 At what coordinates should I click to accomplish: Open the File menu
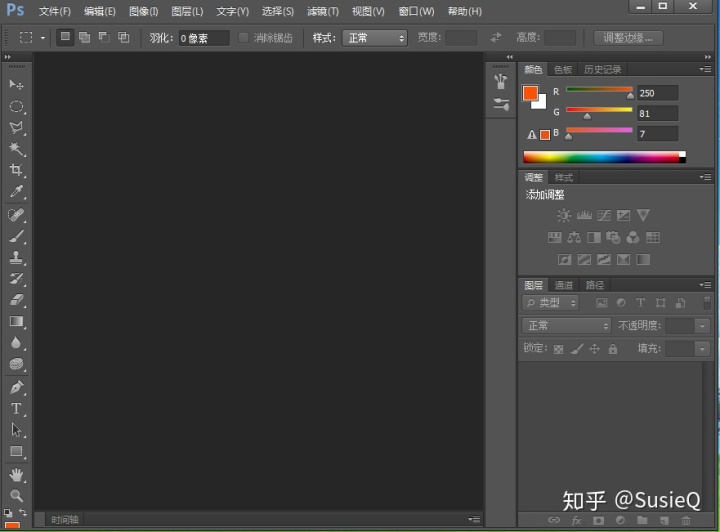(x=55, y=11)
